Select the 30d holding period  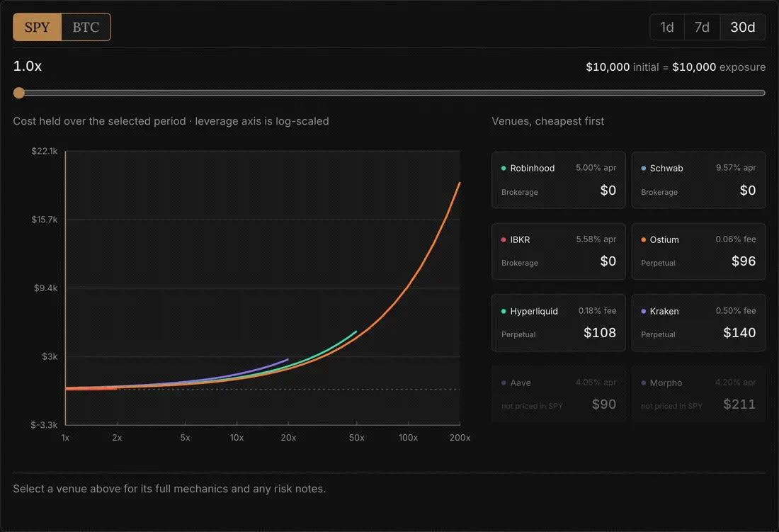(x=742, y=27)
